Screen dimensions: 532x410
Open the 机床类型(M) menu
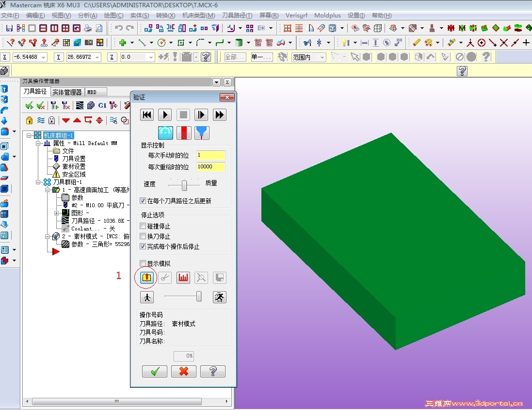[198, 15]
